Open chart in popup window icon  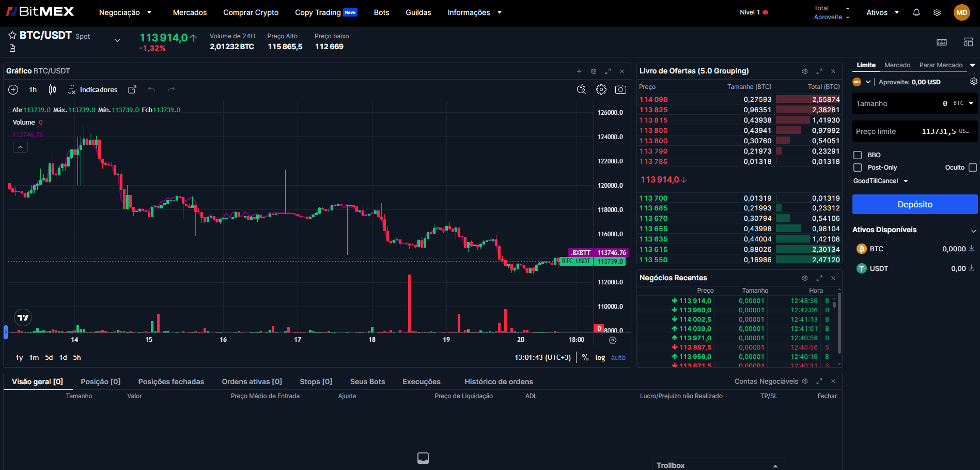pyautogui.click(x=132, y=89)
